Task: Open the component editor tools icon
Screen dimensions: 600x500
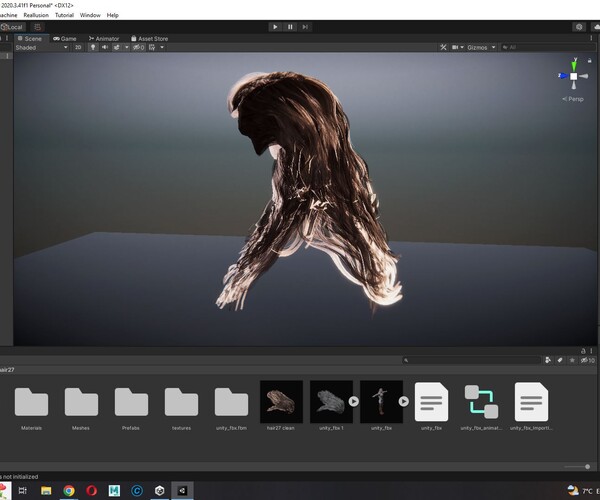Action: coord(443,47)
